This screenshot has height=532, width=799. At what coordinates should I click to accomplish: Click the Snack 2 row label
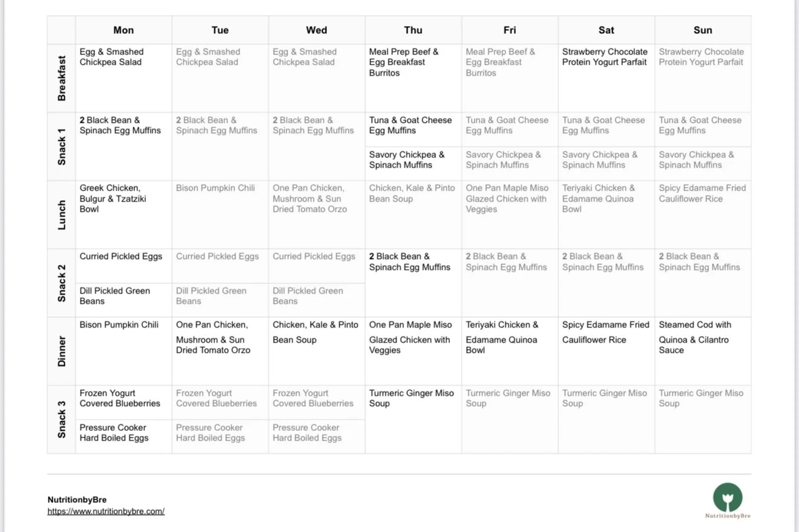(x=62, y=283)
